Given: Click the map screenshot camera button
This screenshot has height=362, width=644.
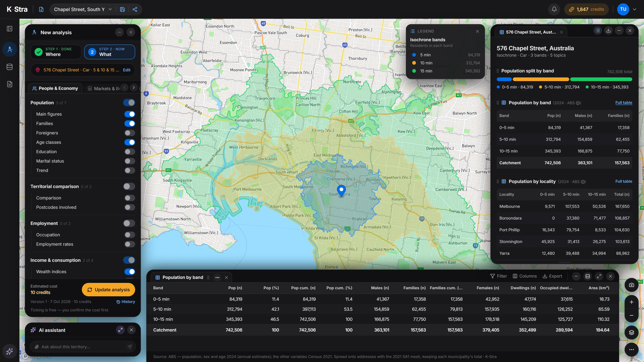Looking at the screenshot, I should [x=631, y=285].
